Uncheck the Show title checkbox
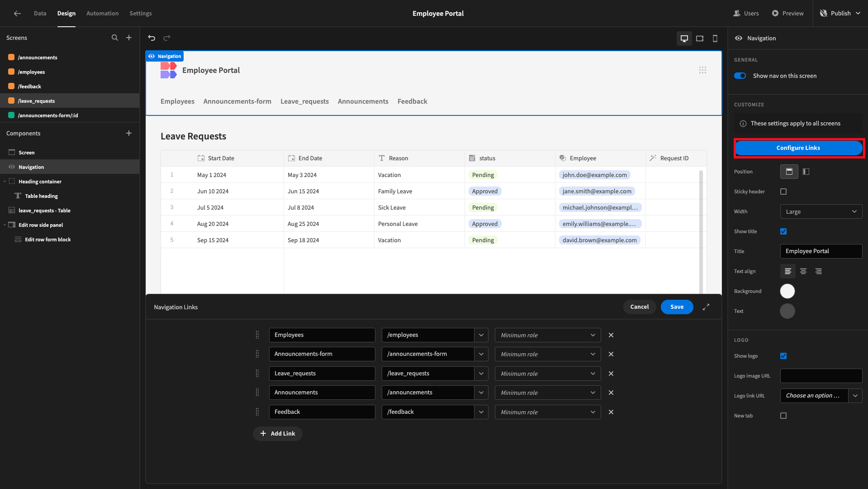This screenshot has width=868, height=489. (783, 231)
